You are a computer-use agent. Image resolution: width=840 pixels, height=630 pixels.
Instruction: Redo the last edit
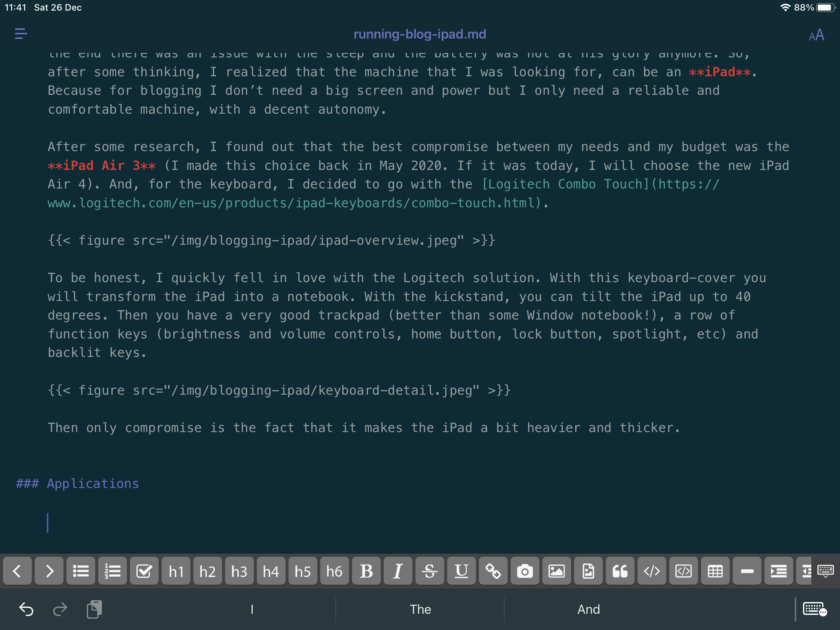(x=60, y=609)
